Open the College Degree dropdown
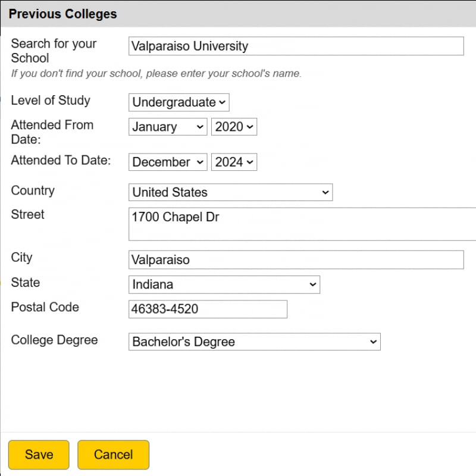Viewport: 476px width, 476px height. (x=255, y=342)
